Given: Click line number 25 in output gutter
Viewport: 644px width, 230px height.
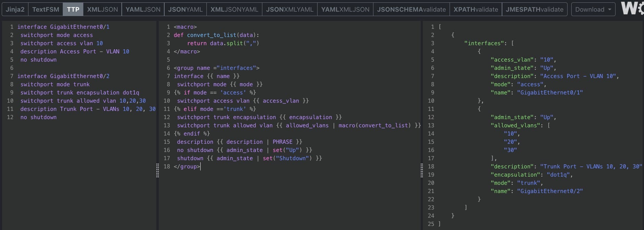Looking at the screenshot, I should click(x=431, y=224).
